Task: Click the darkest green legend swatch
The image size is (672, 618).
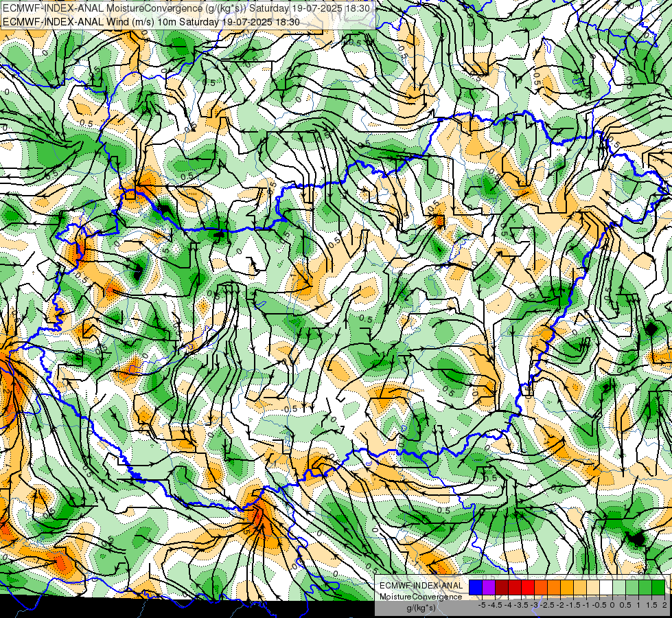Action: point(658,587)
